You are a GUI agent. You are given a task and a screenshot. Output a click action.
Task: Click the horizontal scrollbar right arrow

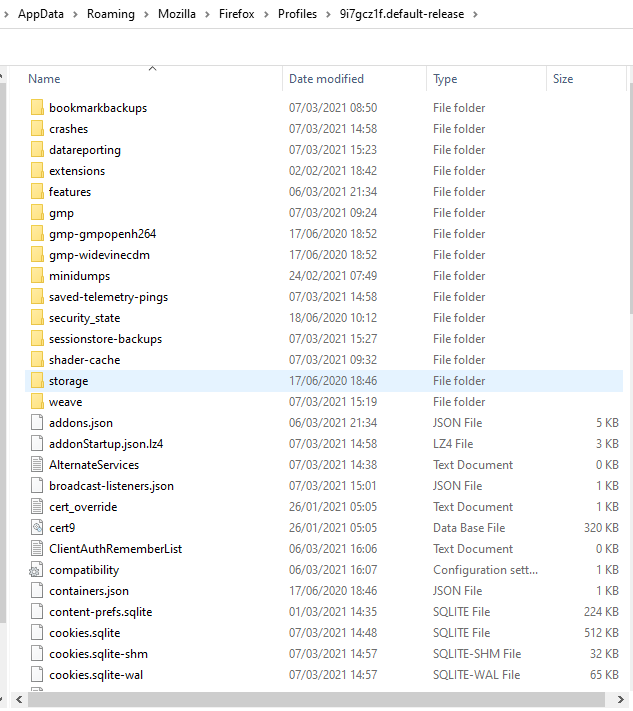coord(620,699)
